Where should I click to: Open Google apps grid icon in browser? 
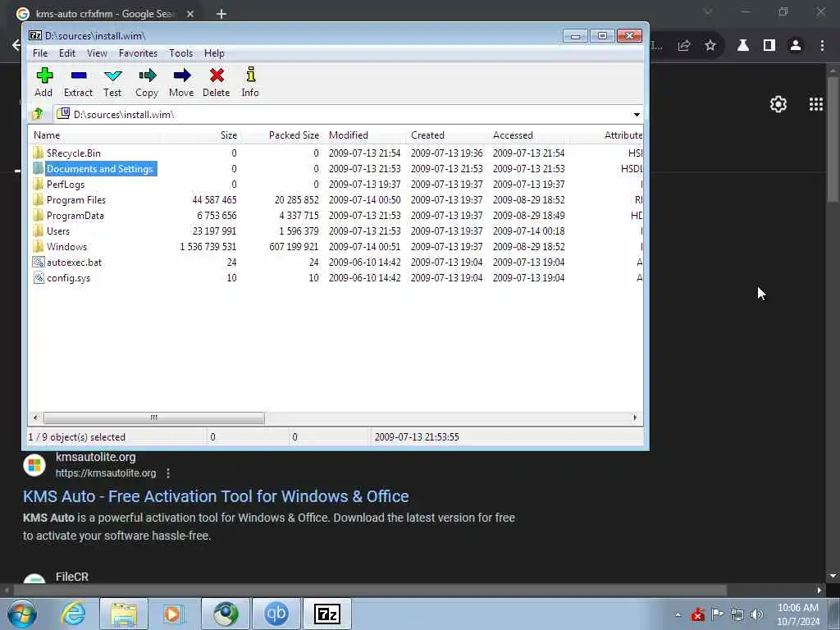(x=816, y=104)
